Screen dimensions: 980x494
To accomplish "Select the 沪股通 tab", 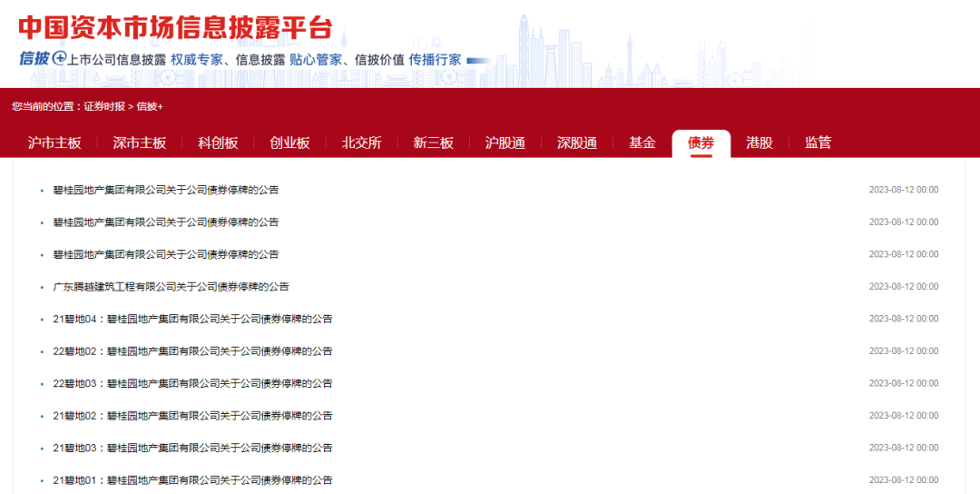I will (x=505, y=143).
